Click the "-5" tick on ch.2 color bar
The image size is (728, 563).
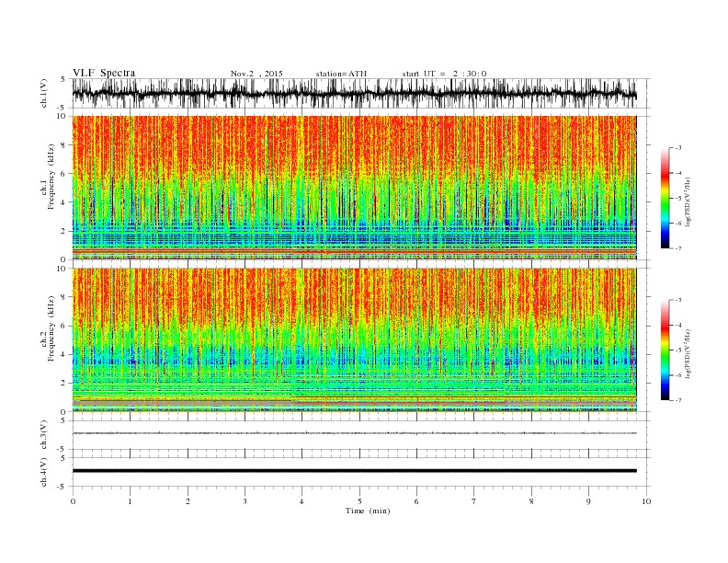pos(678,350)
